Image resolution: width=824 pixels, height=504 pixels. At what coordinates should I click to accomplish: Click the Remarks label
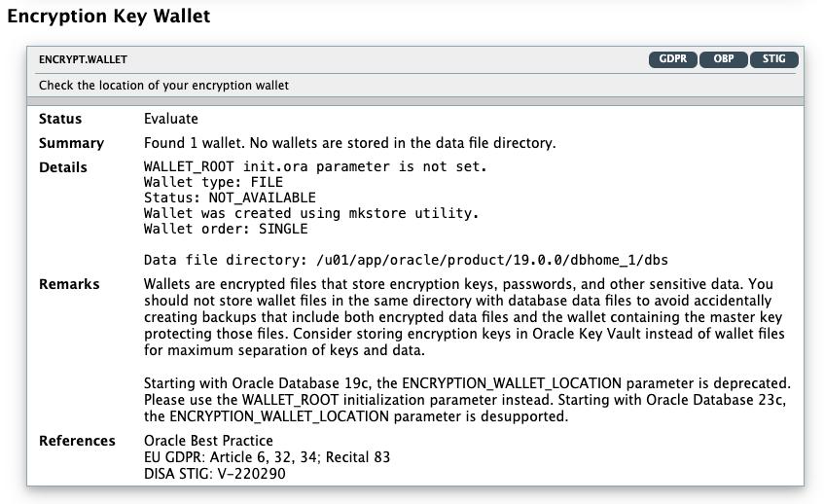69,284
